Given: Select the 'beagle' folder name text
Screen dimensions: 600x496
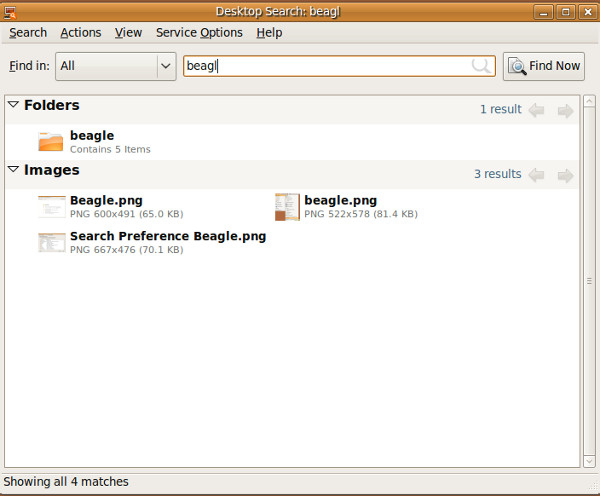Looking at the screenshot, I should click(92, 135).
